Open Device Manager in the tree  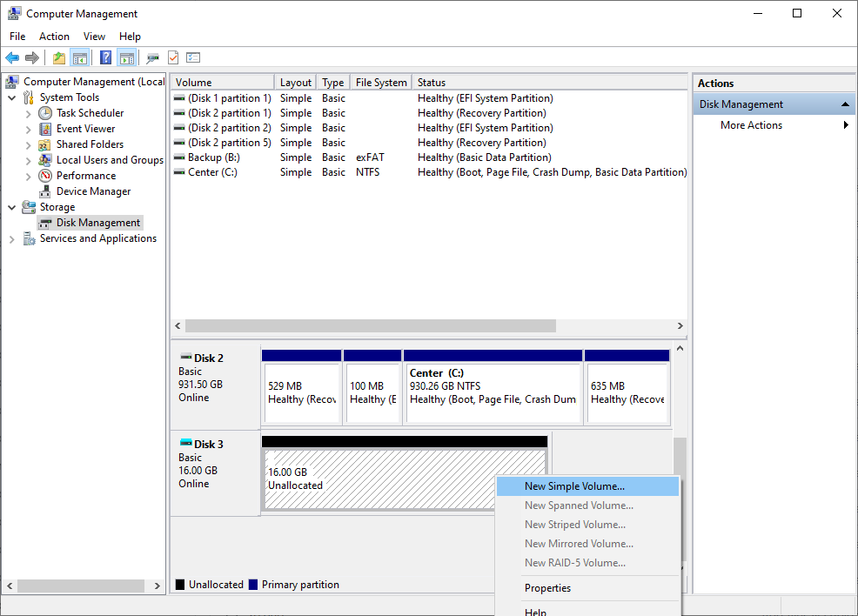(94, 191)
